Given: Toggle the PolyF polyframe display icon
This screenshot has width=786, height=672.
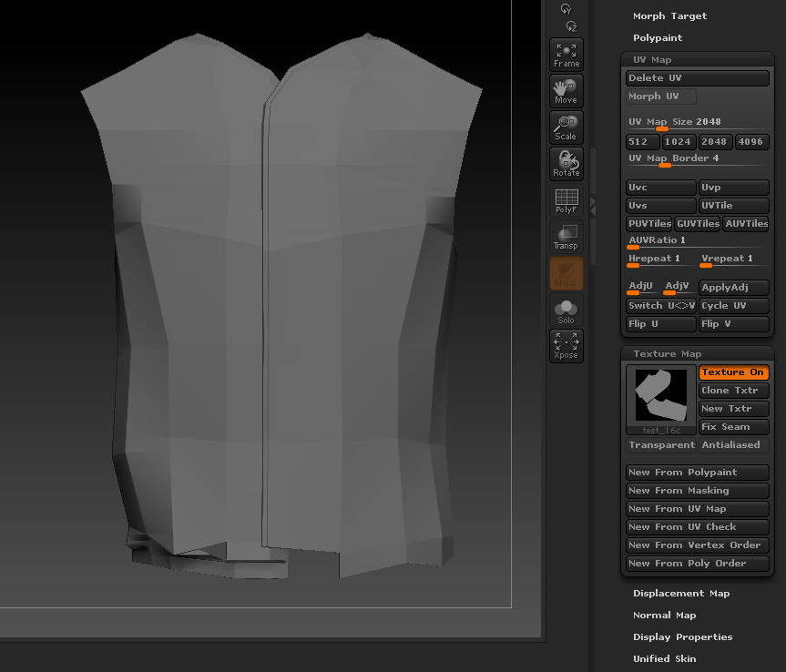Looking at the screenshot, I should tap(566, 200).
